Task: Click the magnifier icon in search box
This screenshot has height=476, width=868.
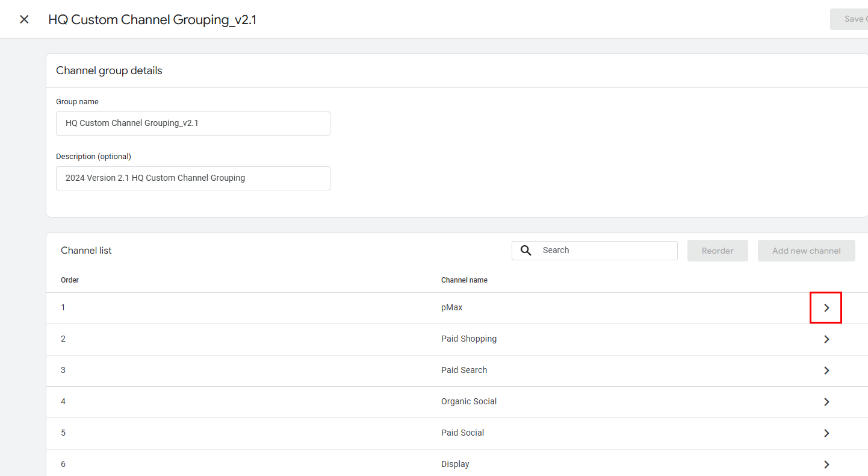Action: pos(525,251)
